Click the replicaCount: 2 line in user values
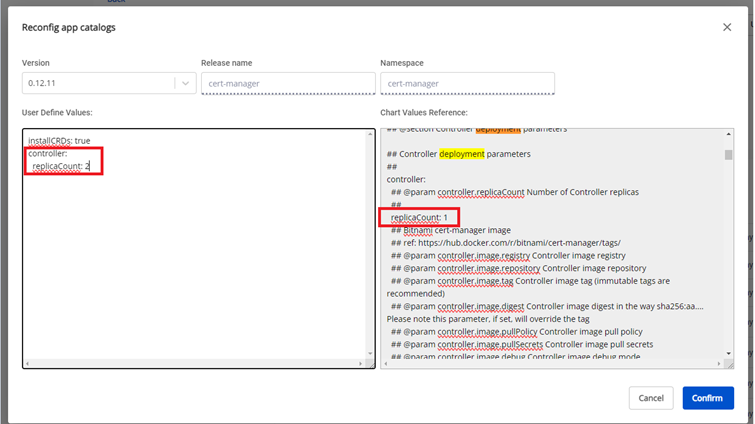Image resolution: width=755 pixels, height=424 pixels. tap(62, 167)
